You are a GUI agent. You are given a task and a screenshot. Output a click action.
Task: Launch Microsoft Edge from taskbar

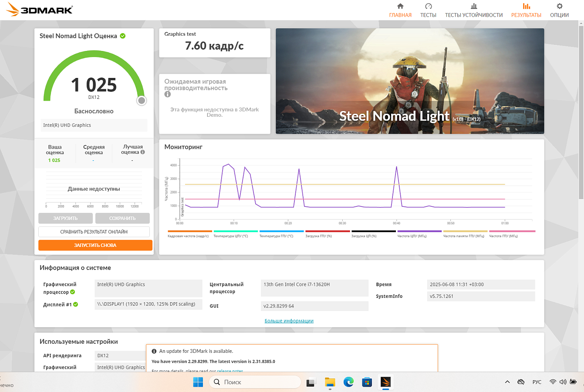tap(348, 382)
